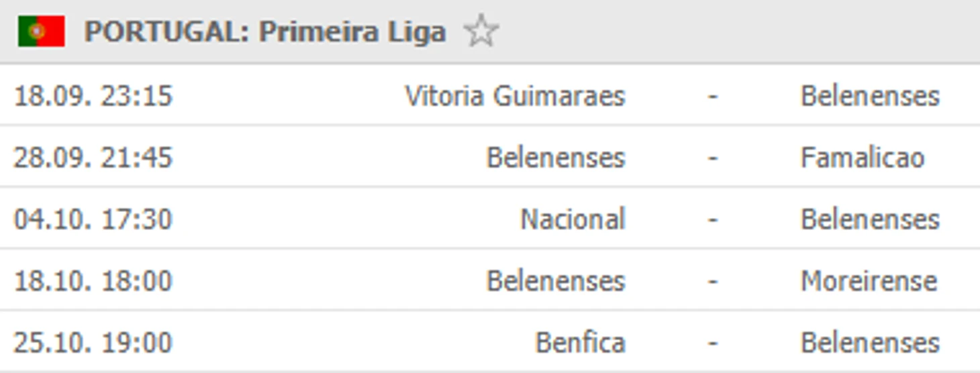Click Belenenses as away team against Nacional
The height and width of the screenshot is (373, 980).
[x=870, y=219]
